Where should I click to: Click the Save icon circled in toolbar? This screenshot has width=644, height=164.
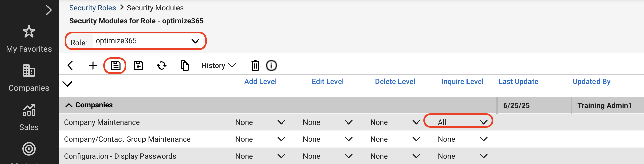coord(116,65)
